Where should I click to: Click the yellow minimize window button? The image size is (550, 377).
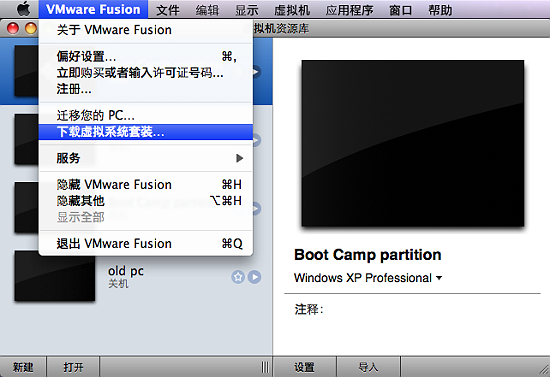pyautogui.click(x=31, y=28)
